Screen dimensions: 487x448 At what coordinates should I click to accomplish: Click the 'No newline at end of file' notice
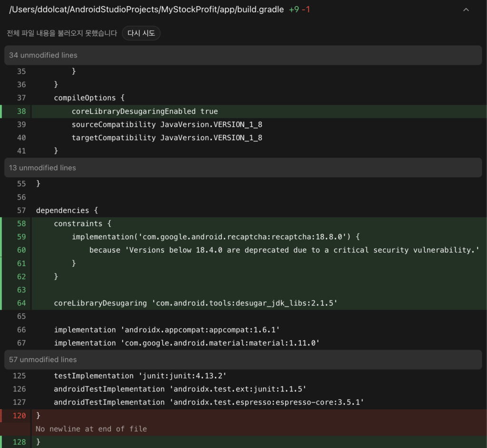pos(91,429)
